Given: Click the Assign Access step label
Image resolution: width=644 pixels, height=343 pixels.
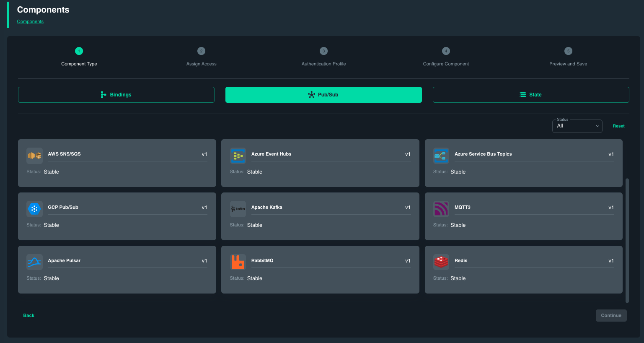Looking at the screenshot, I should click(202, 64).
